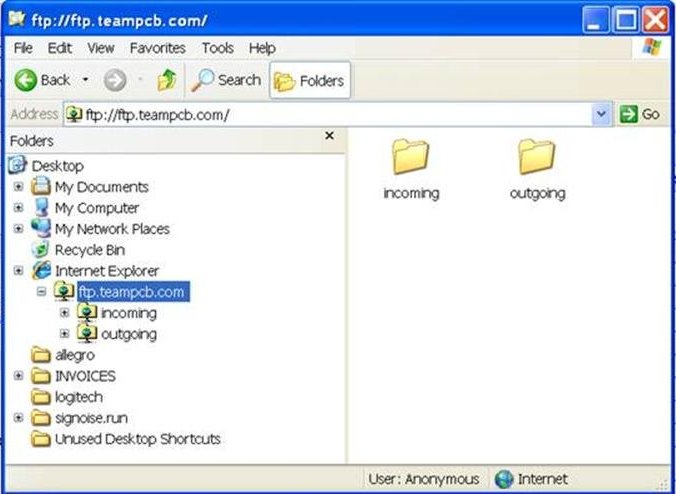Viewport: 676px width, 494px height.
Task: Click the My Network Places icon
Action: 41,228
